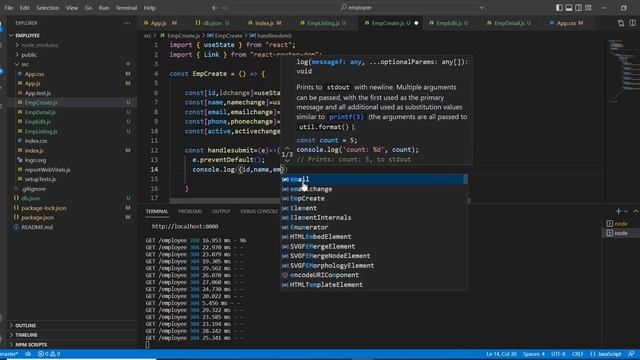Open the Go menu
Viewport: 640px width, 360px height.
[88, 8]
